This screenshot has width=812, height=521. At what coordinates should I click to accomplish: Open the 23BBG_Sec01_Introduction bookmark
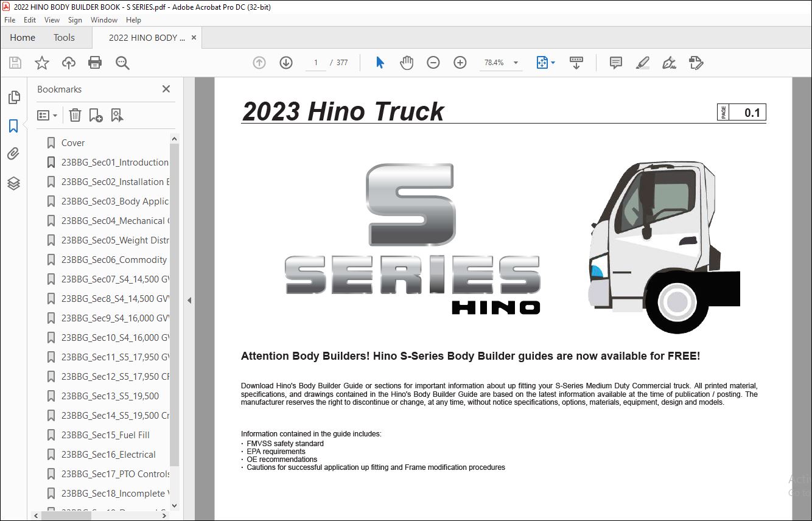pyautogui.click(x=114, y=163)
